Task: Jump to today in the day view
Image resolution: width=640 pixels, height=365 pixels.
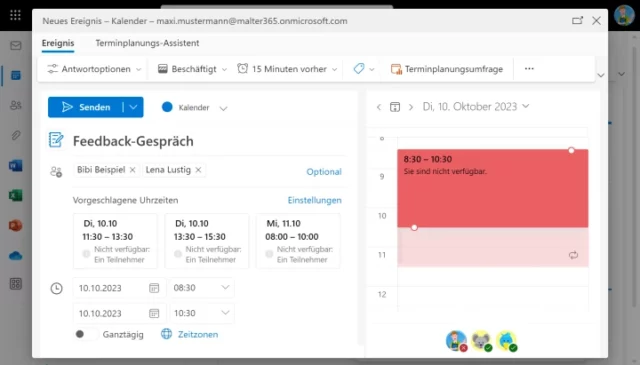Action: pyautogui.click(x=395, y=107)
